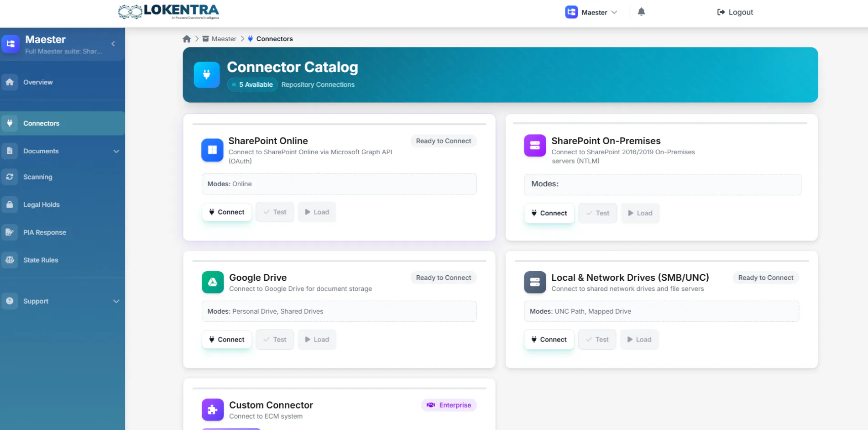Click the 5 Available badge
Image resolution: width=868 pixels, height=430 pixels.
pyautogui.click(x=252, y=84)
